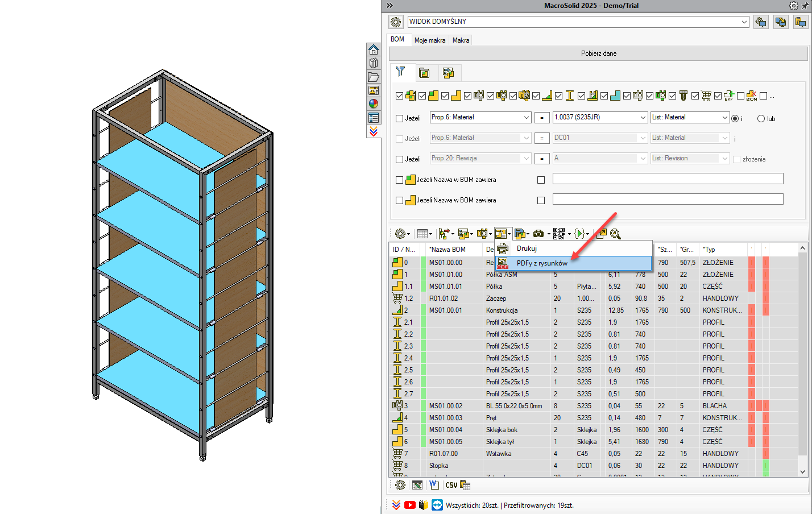Switch to the 'Makra' tab

point(461,40)
